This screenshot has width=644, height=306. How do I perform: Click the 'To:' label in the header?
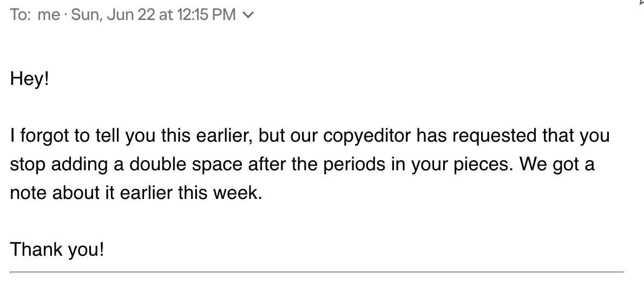(x=19, y=15)
